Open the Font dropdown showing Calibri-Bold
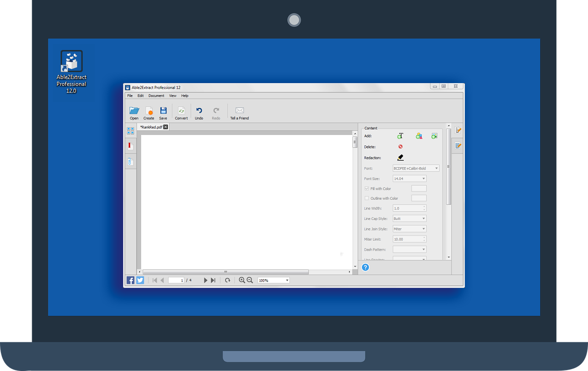This screenshot has width=588, height=371. 416,169
